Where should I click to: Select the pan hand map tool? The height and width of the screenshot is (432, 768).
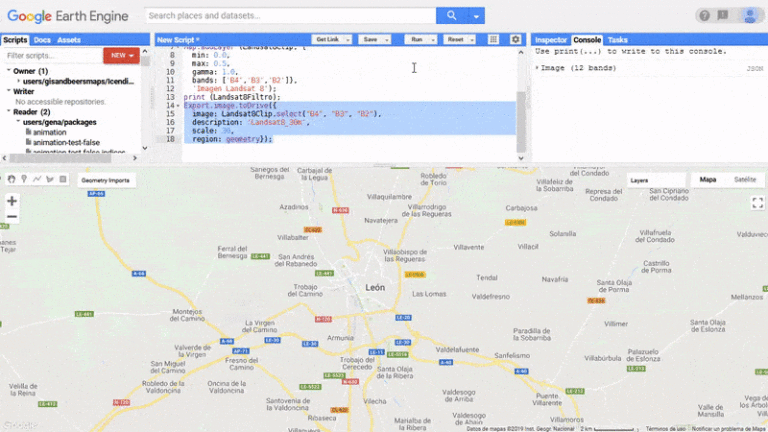click(x=11, y=179)
